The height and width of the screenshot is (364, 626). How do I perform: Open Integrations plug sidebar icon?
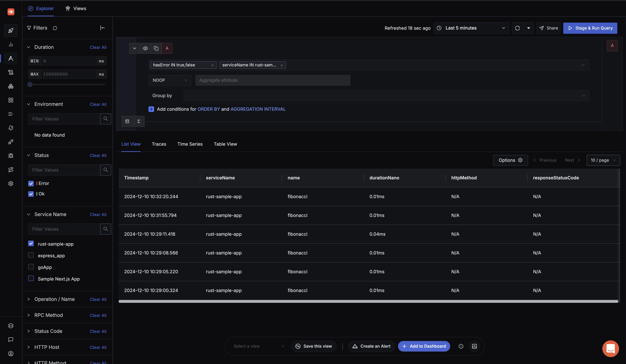pyautogui.click(x=11, y=142)
